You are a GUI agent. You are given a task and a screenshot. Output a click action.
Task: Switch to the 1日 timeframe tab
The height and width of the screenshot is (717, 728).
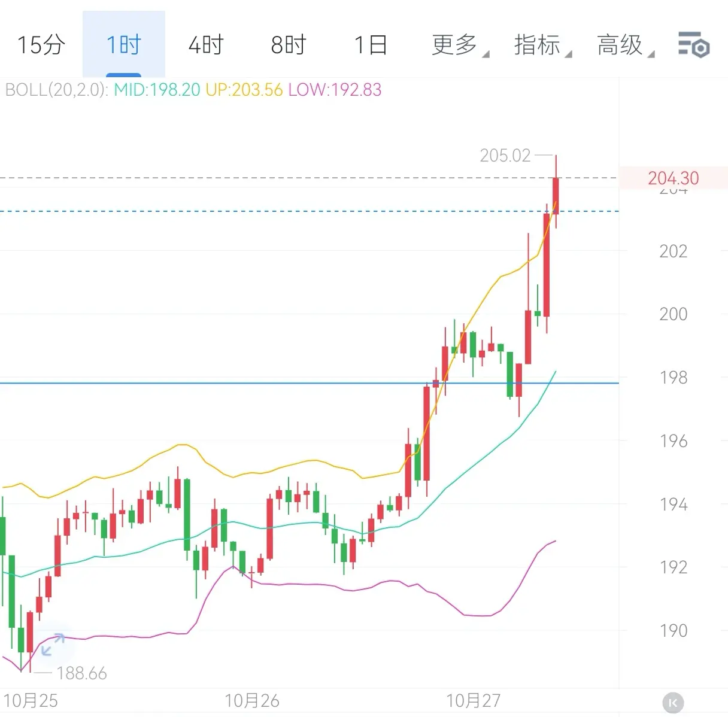click(x=371, y=45)
